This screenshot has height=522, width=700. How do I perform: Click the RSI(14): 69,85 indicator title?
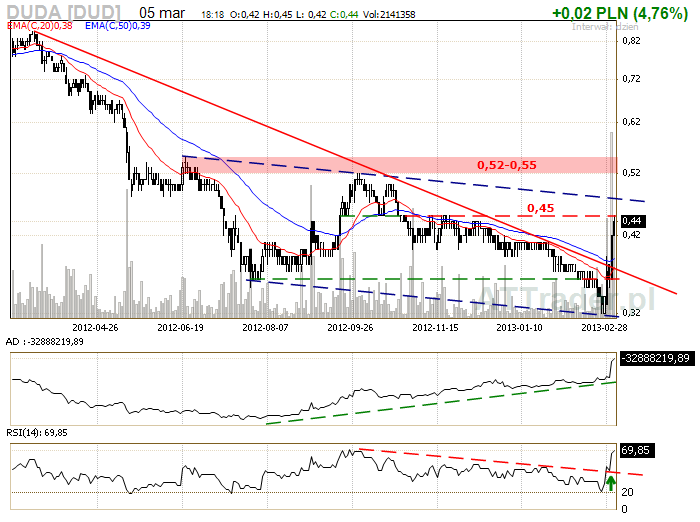tap(37, 433)
